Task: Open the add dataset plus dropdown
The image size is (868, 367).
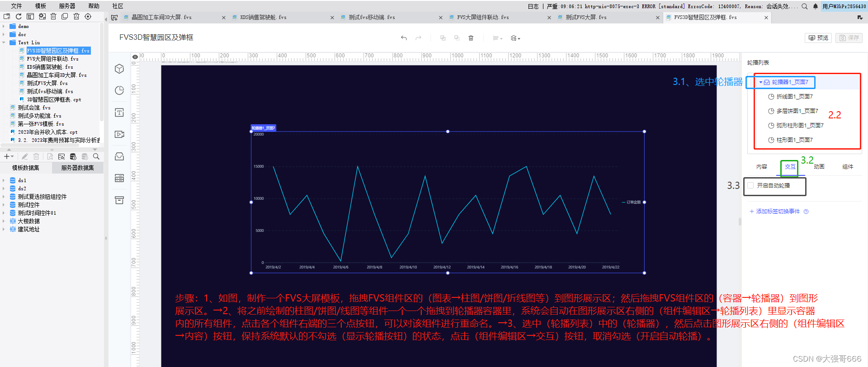Action: pyautogui.click(x=9, y=156)
